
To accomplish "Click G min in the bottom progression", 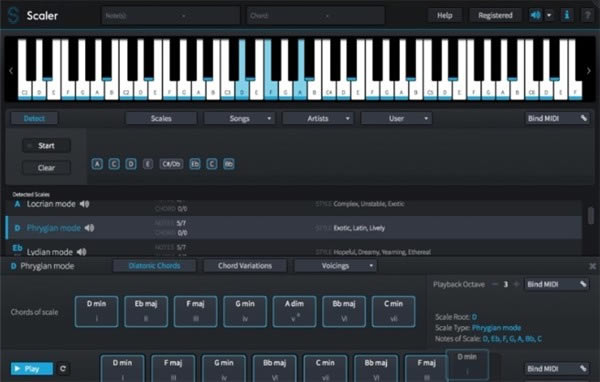I will (224, 368).
